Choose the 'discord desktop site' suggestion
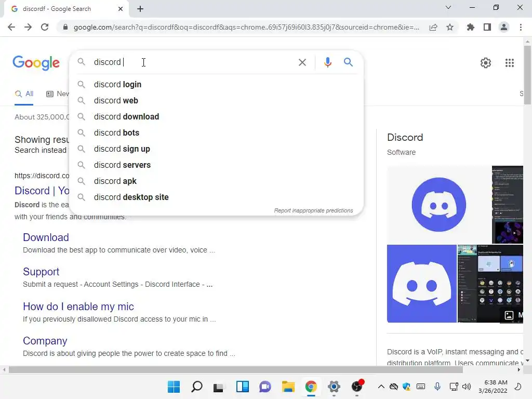Screen dimensions: 532x399 pyautogui.click(x=216, y=197)
